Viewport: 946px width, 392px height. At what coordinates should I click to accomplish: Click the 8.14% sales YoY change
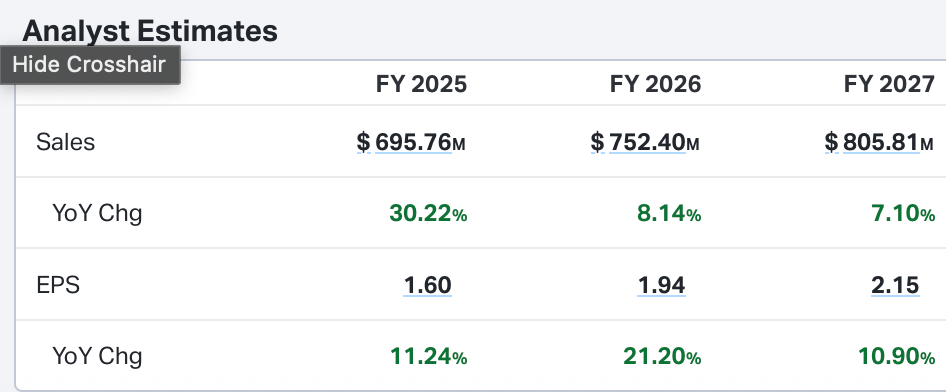669,213
